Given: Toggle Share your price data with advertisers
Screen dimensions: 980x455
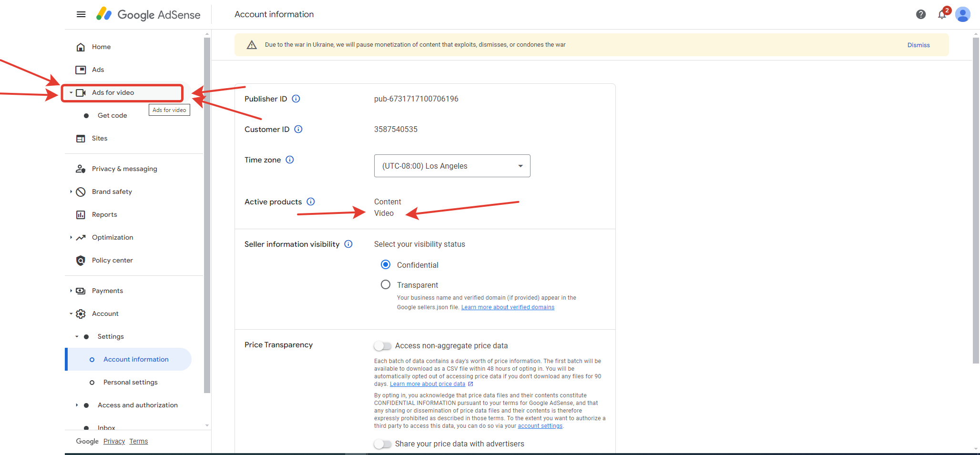Looking at the screenshot, I should pos(383,444).
